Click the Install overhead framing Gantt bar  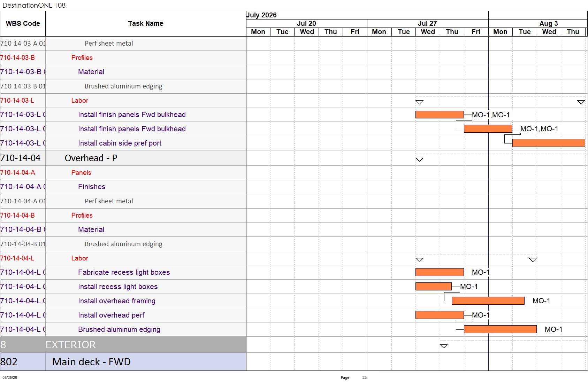tap(488, 301)
